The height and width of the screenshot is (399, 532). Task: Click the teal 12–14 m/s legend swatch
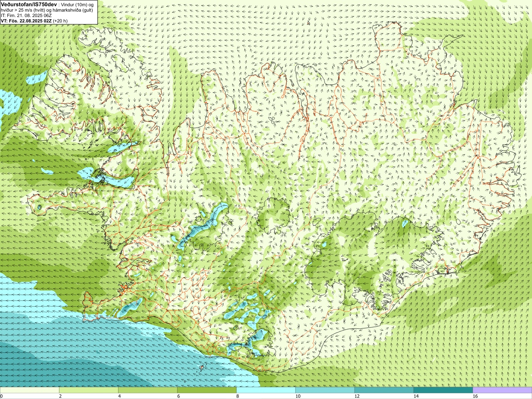click(x=384, y=390)
